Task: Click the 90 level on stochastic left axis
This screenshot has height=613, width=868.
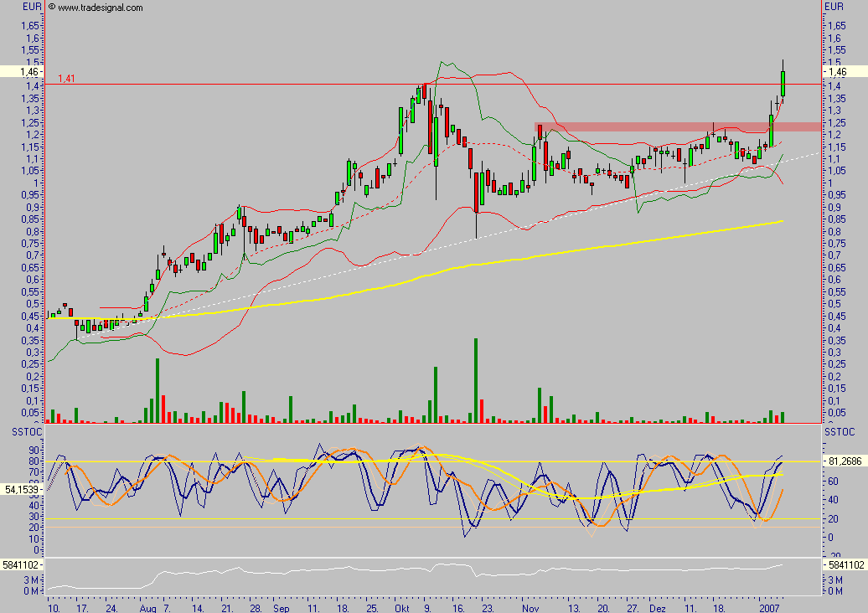Action: tap(34, 451)
